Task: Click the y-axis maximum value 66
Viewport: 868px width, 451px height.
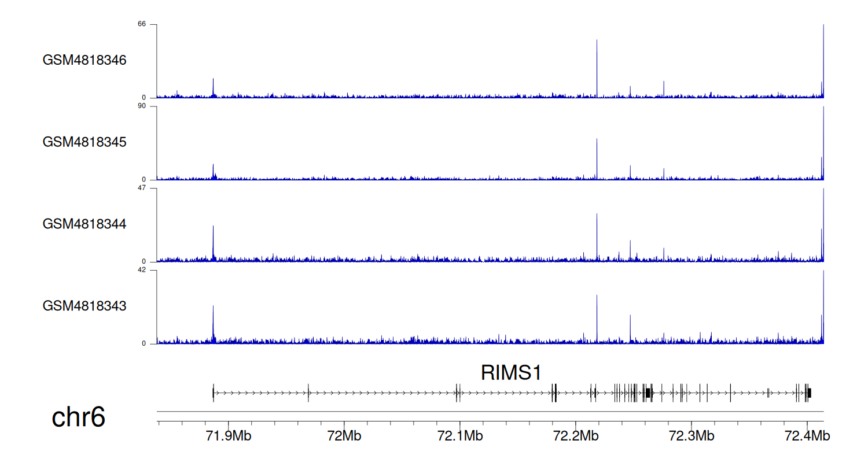Action: click(141, 24)
